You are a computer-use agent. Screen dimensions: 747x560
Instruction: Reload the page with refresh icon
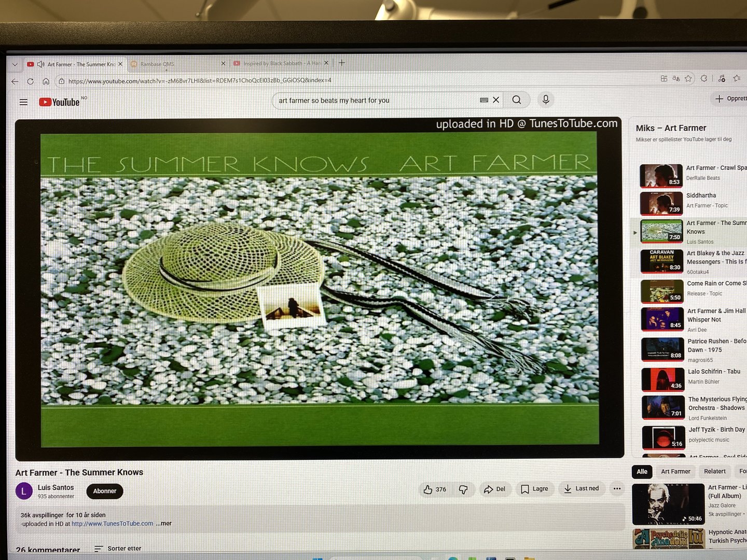pos(31,81)
